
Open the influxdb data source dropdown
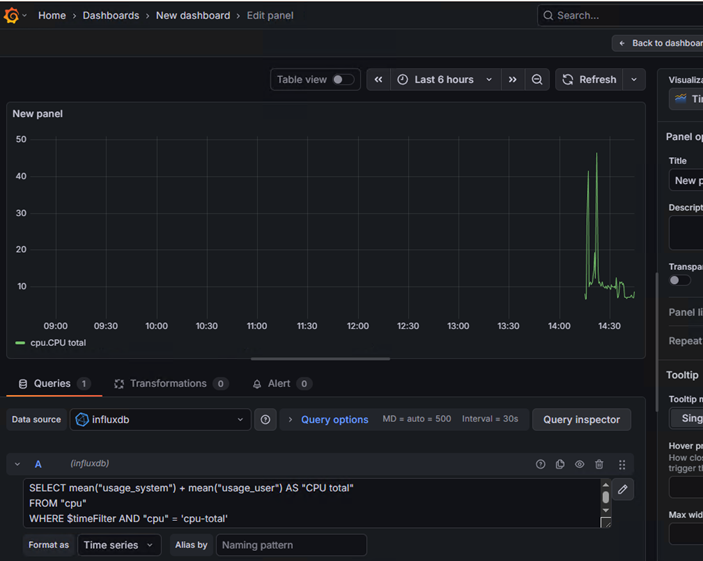click(160, 420)
